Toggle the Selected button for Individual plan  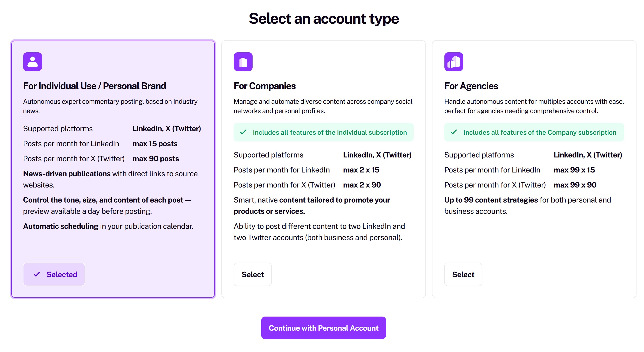[x=54, y=275]
